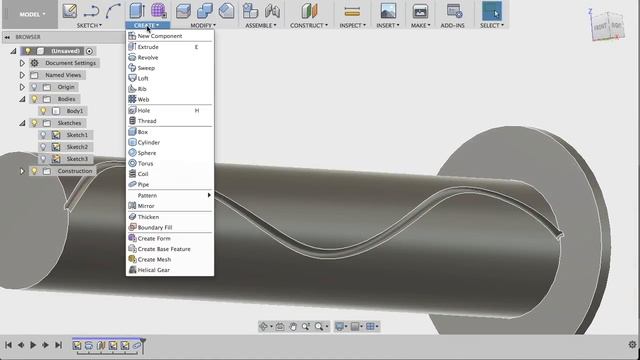Collapse the Bodies folder node
This screenshot has width=640, height=360.
[x=22, y=99]
